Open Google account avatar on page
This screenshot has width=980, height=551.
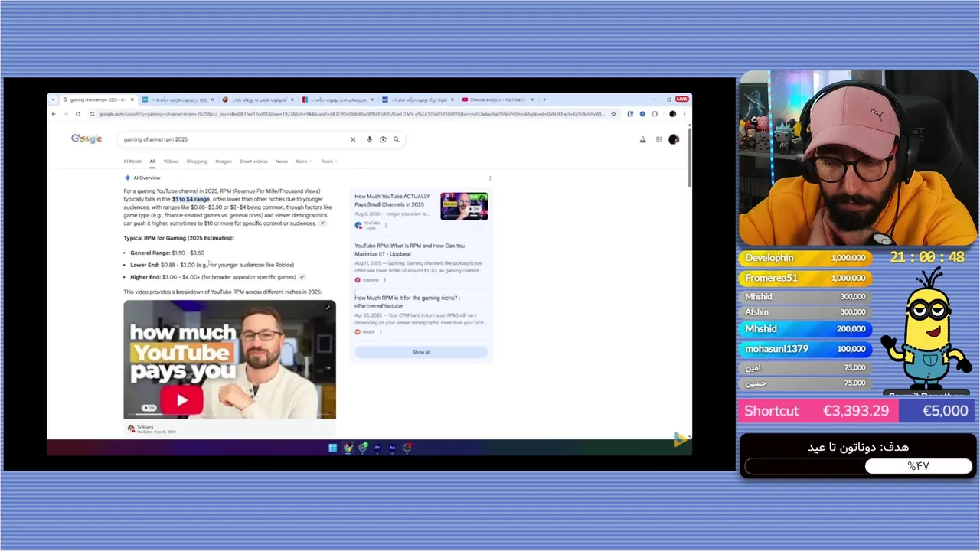pyautogui.click(x=674, y=139)
